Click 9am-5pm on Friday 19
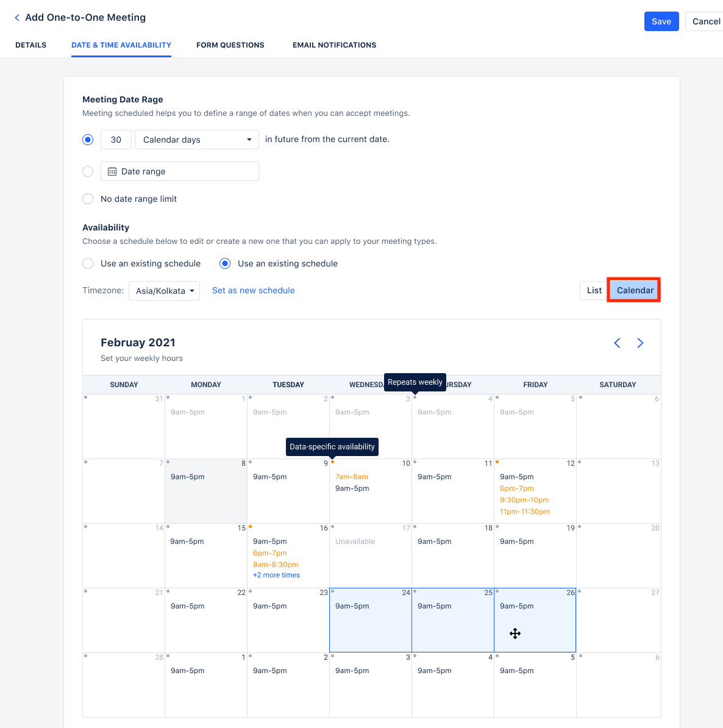 (x=516, y=541)
